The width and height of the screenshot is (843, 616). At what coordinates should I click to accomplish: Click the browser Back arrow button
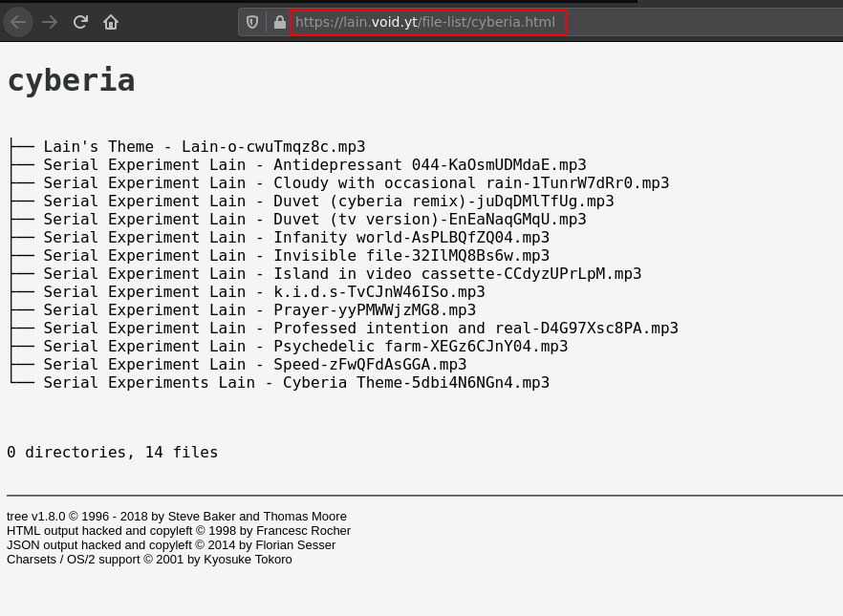tap(18, 22)
